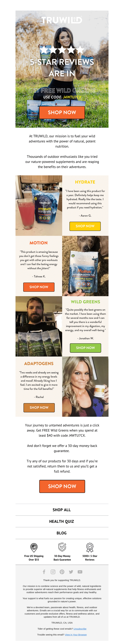Open the Facebook social icon
The width and height of the screenshot is (124, 644).
click(x=44, y=572)
